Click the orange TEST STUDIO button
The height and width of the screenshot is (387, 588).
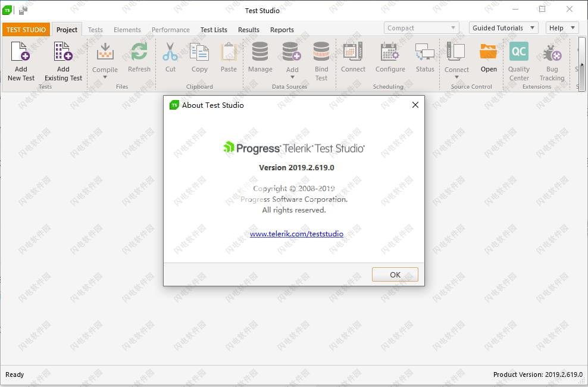26,30
